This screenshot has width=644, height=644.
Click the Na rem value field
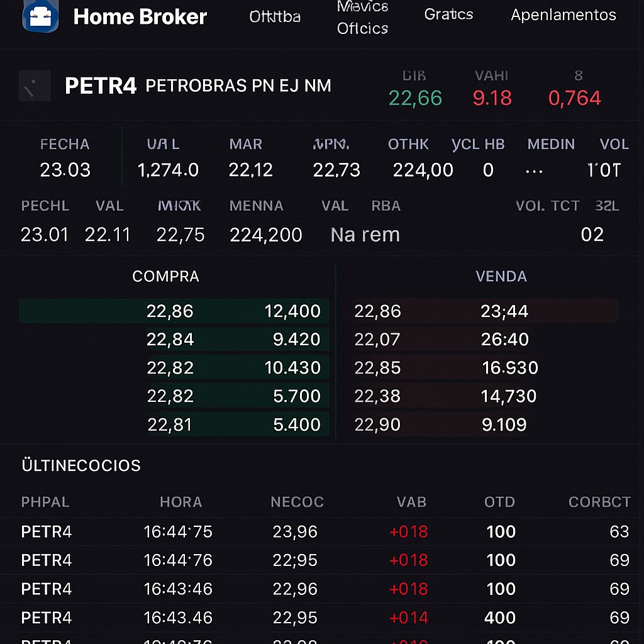365,235
